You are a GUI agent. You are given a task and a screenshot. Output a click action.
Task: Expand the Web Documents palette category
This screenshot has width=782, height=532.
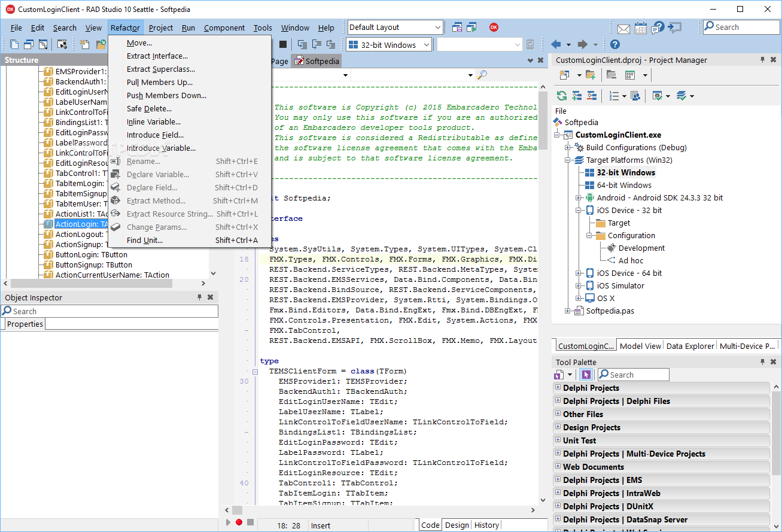click(x=558, y=466)
